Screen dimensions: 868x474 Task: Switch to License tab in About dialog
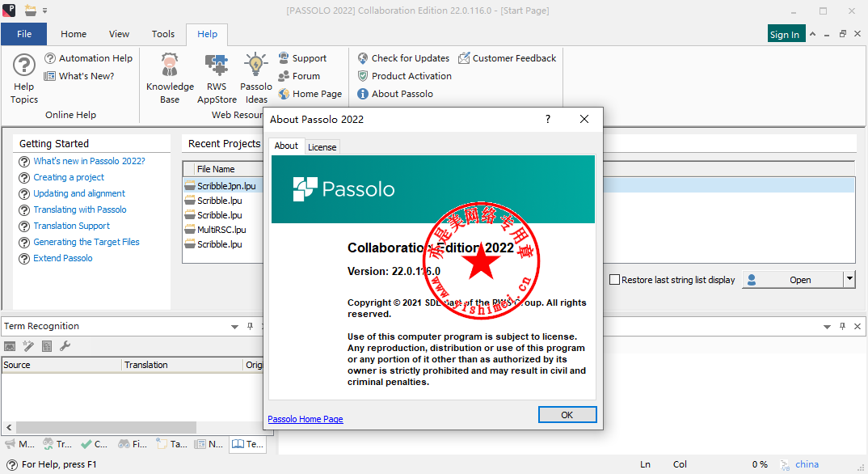click(x=322, y=147)
